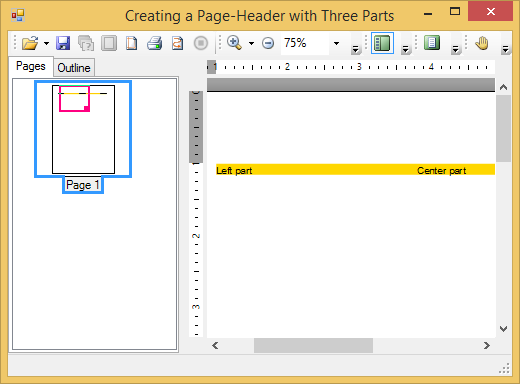
Task: Select the Pages tab
Action: [31, 66]
